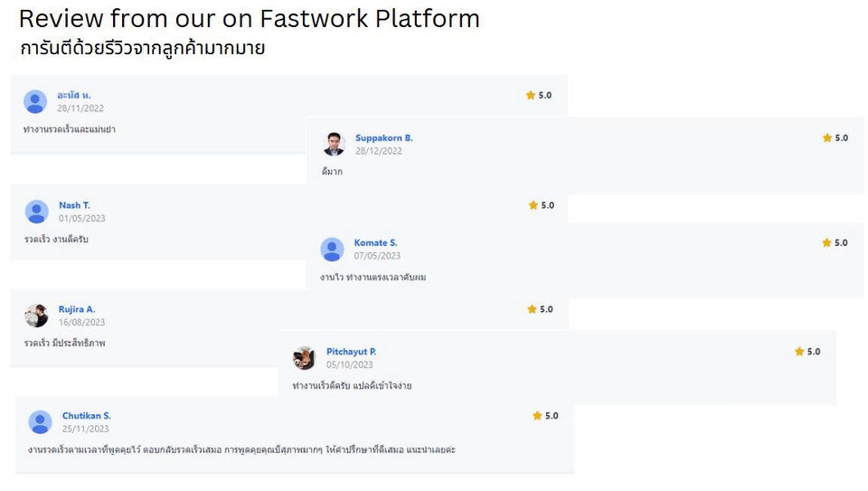
Task: Open Nash T. reviewer name link
Action: (75, 205)
